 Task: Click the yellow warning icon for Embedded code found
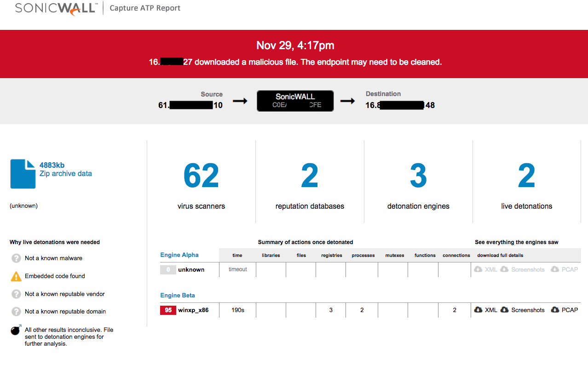click(17, 276)
